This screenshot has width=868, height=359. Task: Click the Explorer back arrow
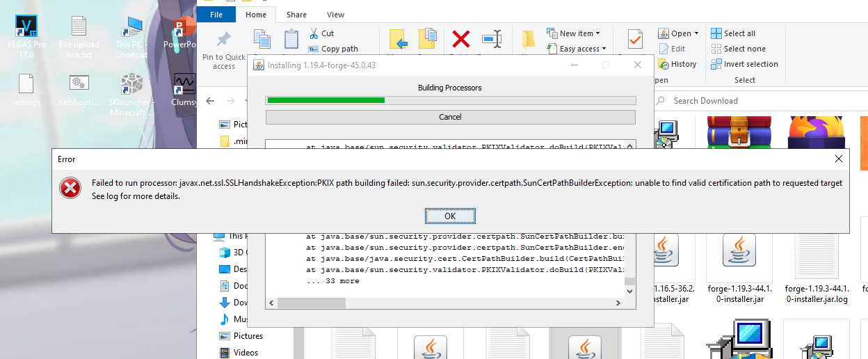point(211,101)
